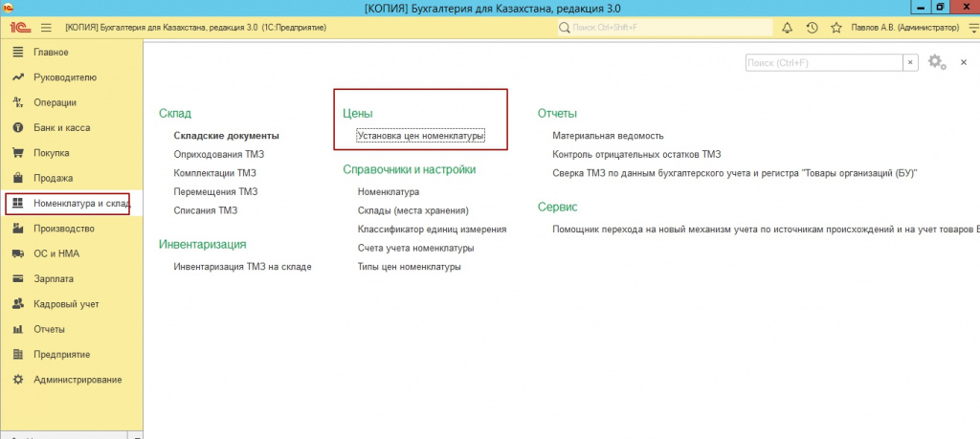Open Администрирование section
Screen dimensions: 980x439
(x=78, y=380)
